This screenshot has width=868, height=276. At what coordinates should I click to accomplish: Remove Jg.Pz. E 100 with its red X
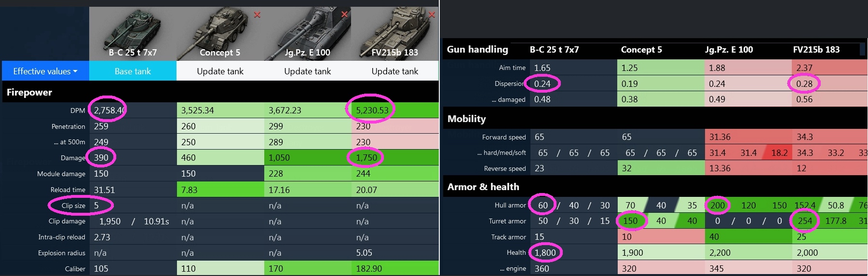click(x=344, y=14)
